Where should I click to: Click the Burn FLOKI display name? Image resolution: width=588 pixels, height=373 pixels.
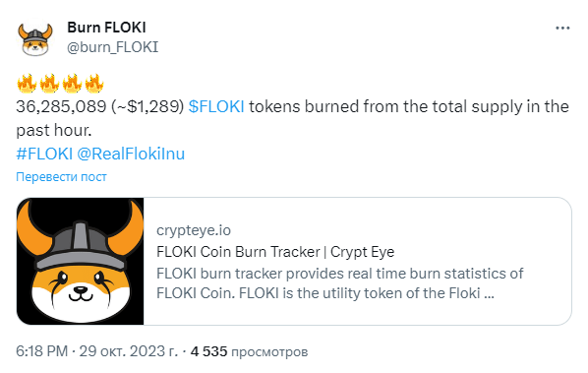[x=106, y=28]
